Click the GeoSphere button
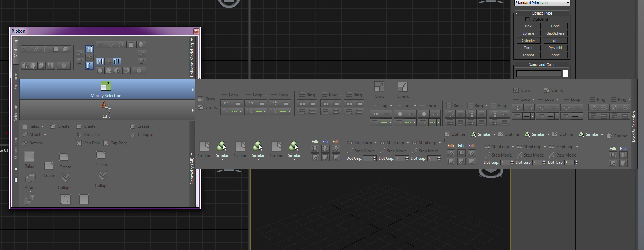 tap(555, 33)
